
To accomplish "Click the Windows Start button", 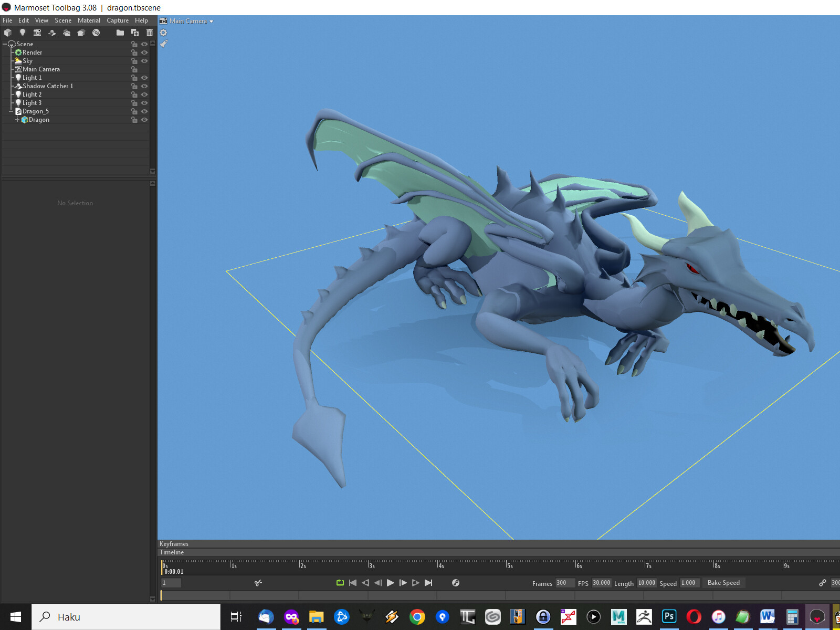I will point(16,617).
